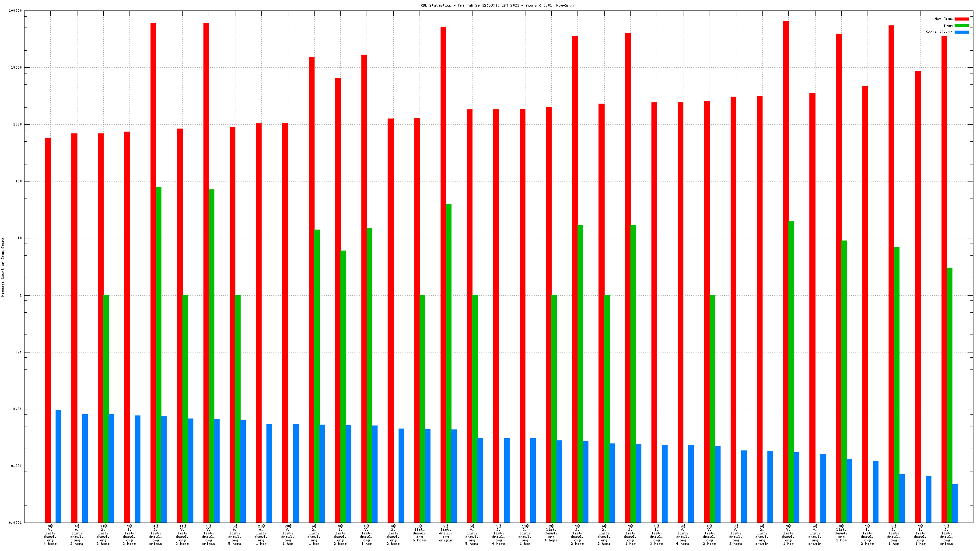Click the 'Not Spam' legend label text

[943, 19]
